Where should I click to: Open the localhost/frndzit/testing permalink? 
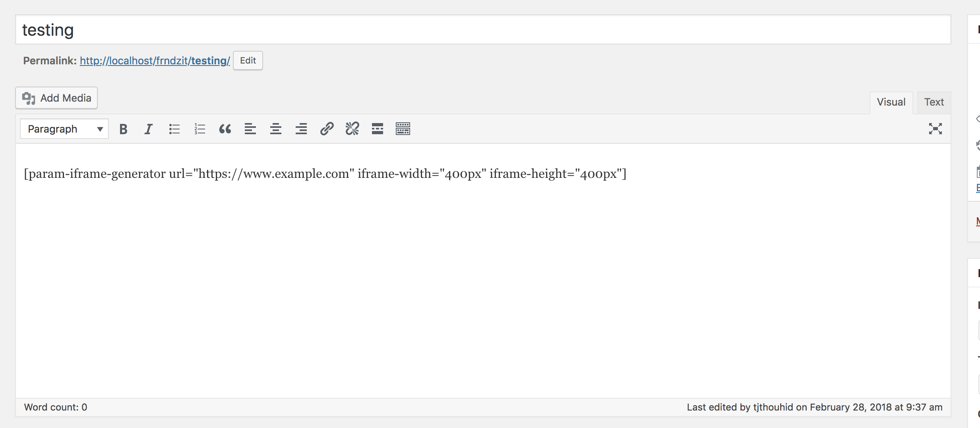tap(155, 61)
